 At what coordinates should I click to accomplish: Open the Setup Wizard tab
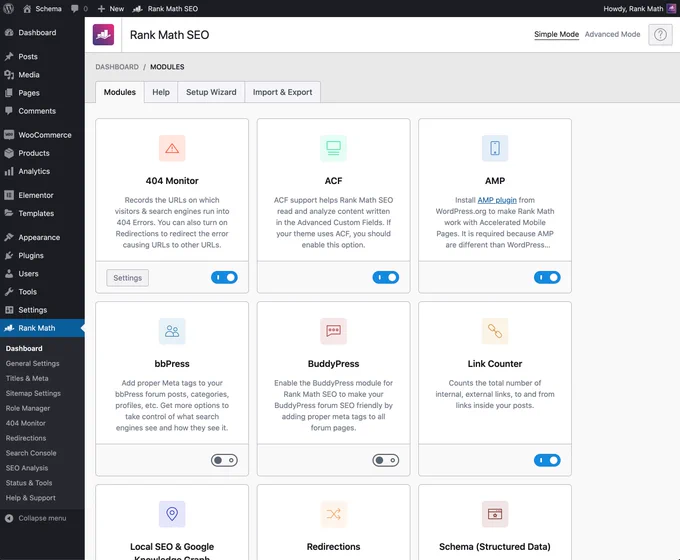[x=211, y=92]
